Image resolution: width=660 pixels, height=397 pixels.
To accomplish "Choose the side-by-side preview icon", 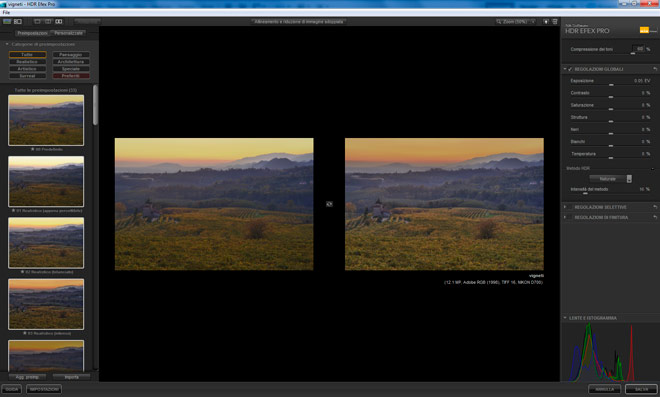I will 59,21.
